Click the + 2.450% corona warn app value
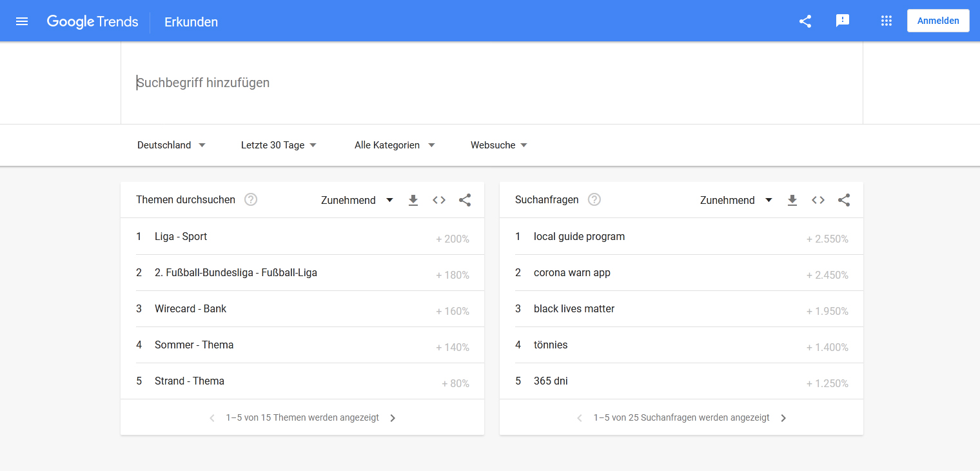 827,276
